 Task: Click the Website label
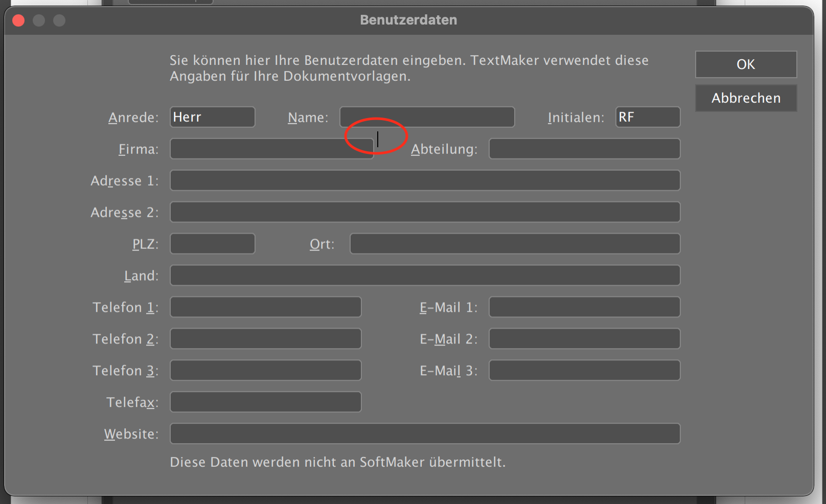131,434
